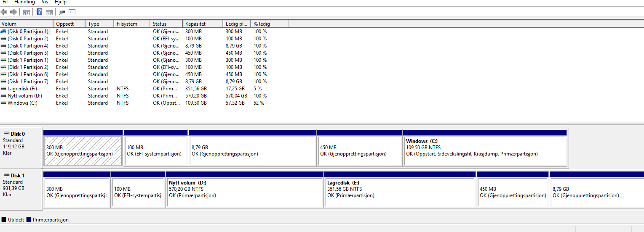The image size is (644, 232).
Task: Select the drive icon of Disk 1 Partisjon 2
Action: (x=3, y=67)
